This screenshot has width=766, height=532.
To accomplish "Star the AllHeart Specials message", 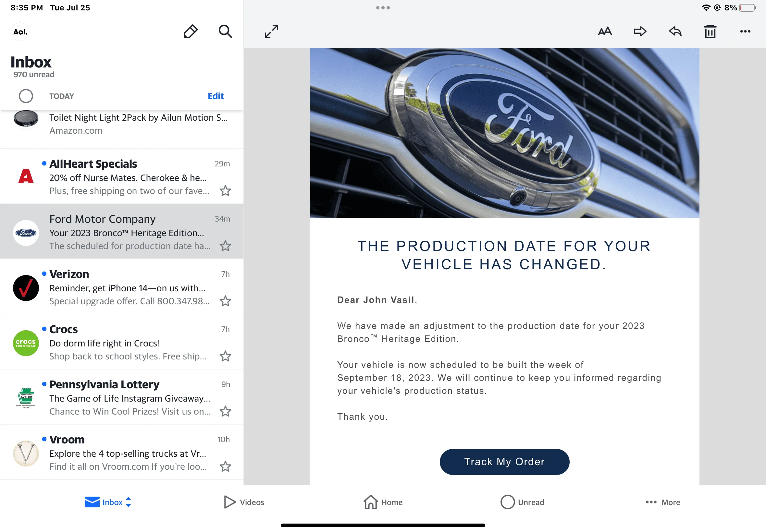I will point(226,191).
